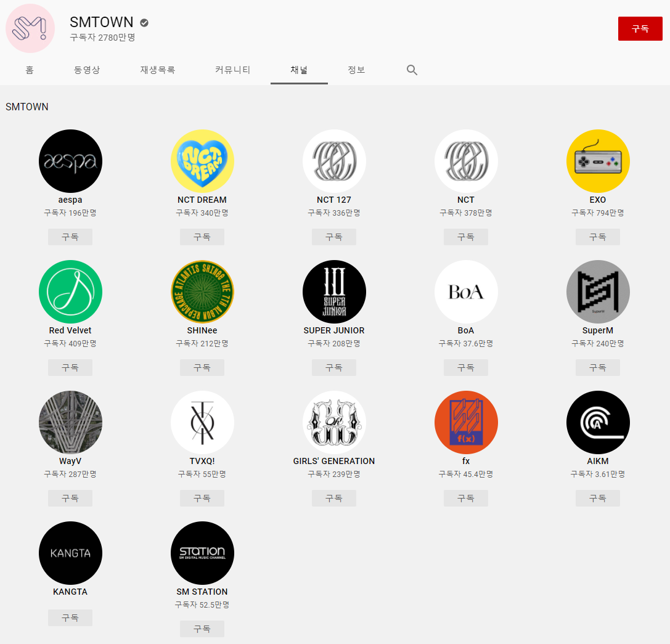The width and height of the screenshot is (670, 644).
Task: Open the SuperM channel avatar
Action: (x=598, y=292)
